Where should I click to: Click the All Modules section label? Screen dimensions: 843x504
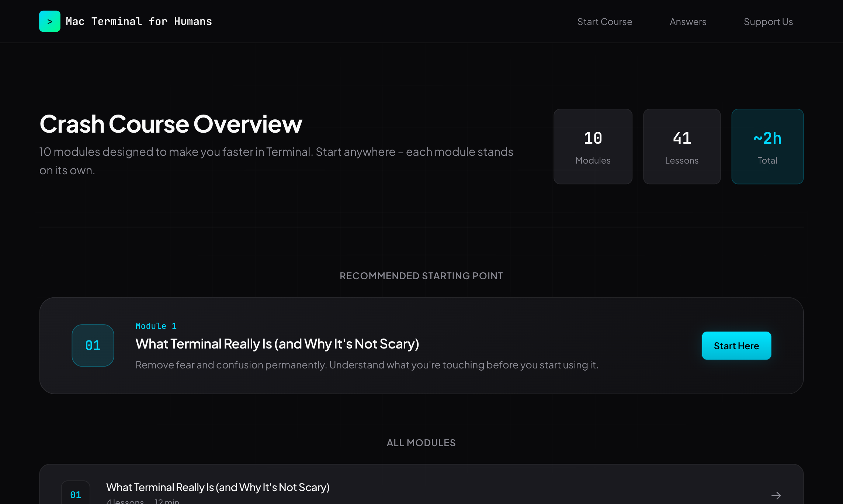[421, 443]
